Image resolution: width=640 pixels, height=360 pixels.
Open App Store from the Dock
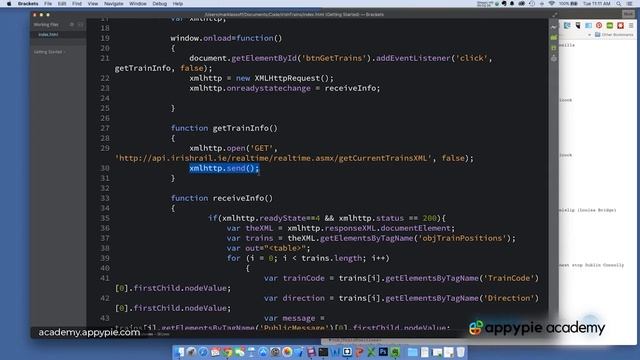click(x=263, y=351)
